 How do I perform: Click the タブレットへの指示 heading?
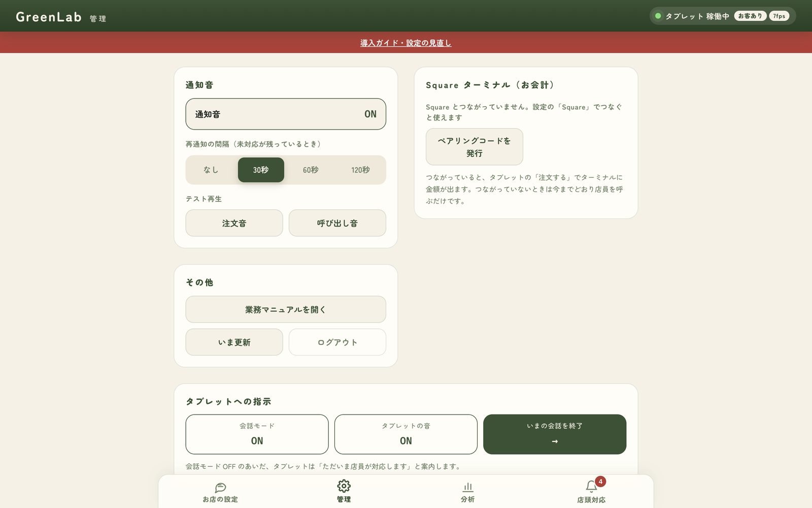coord(228,401)
